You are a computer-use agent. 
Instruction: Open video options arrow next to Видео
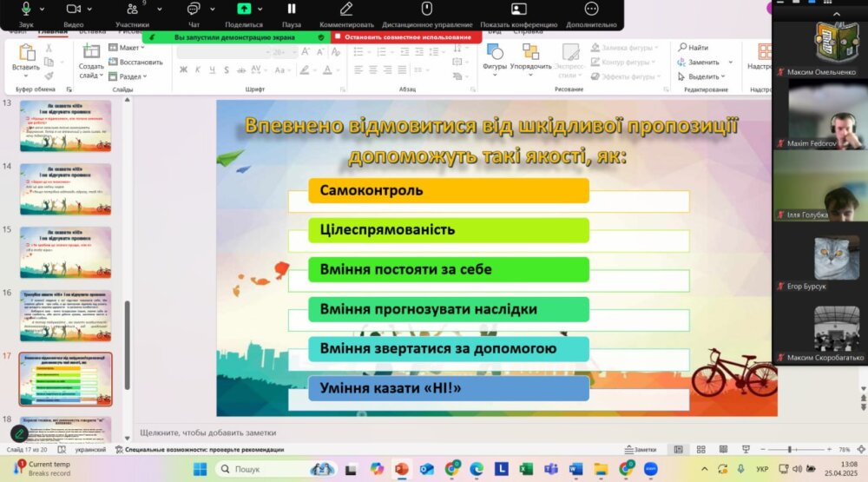pyautogui.click(x=89, y=10)
